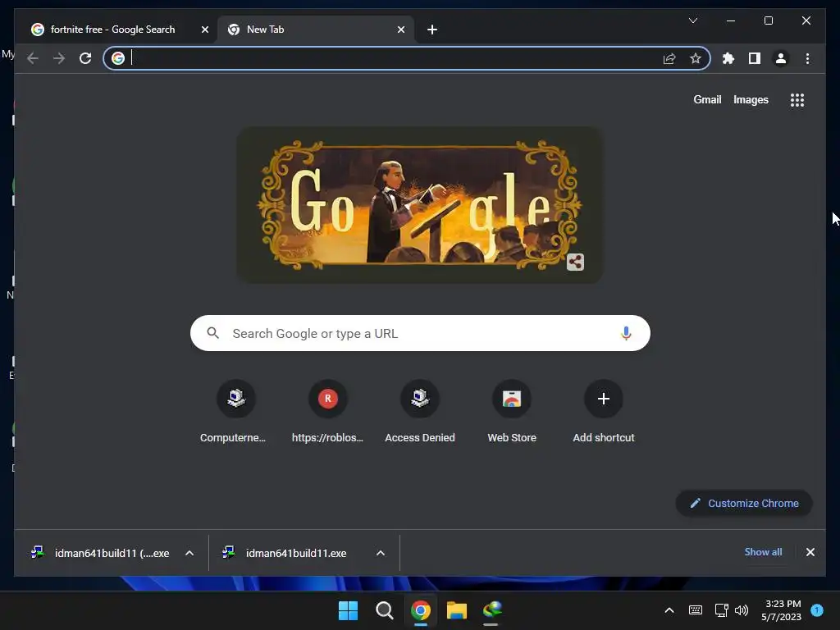
Task: Open Internet Download Manager taskbar icon
Action: click(x=492, y=610)
